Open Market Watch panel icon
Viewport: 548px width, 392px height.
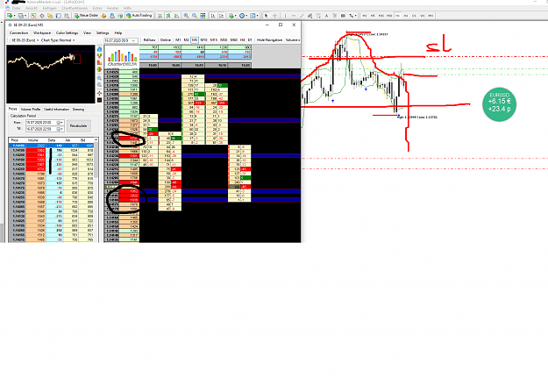(33, 16)
